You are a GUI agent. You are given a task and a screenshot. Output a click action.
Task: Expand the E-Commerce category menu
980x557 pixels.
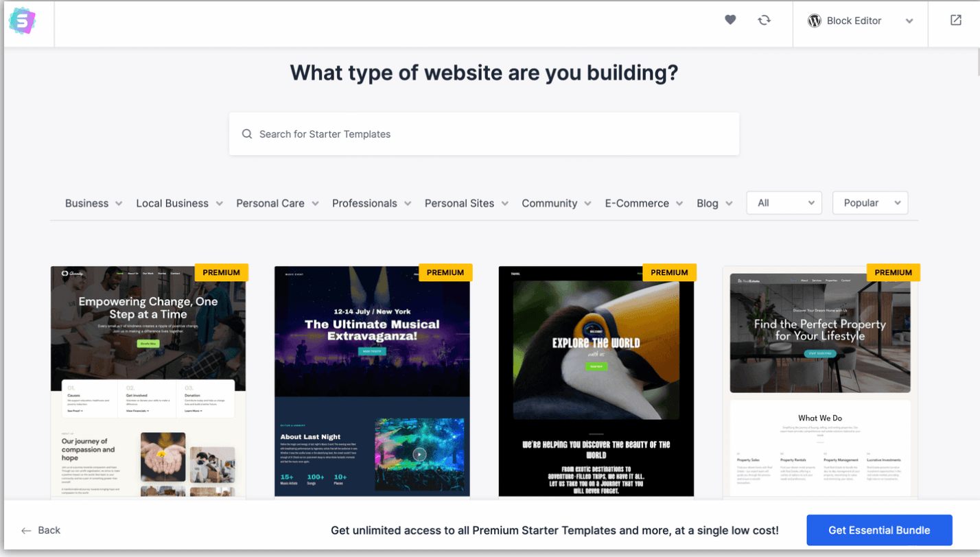coord(644,203)
